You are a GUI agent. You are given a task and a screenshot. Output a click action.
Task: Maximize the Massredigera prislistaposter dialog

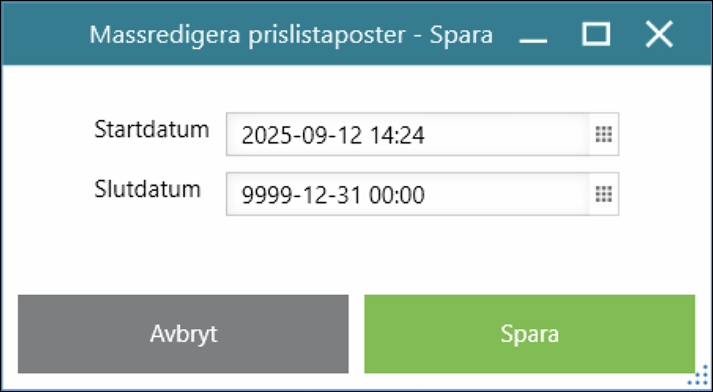click(x=596, y=35)
